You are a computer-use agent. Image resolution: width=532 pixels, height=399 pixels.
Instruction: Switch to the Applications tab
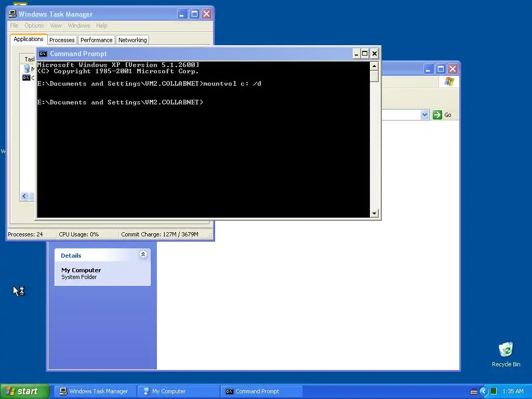coord(29,39)
